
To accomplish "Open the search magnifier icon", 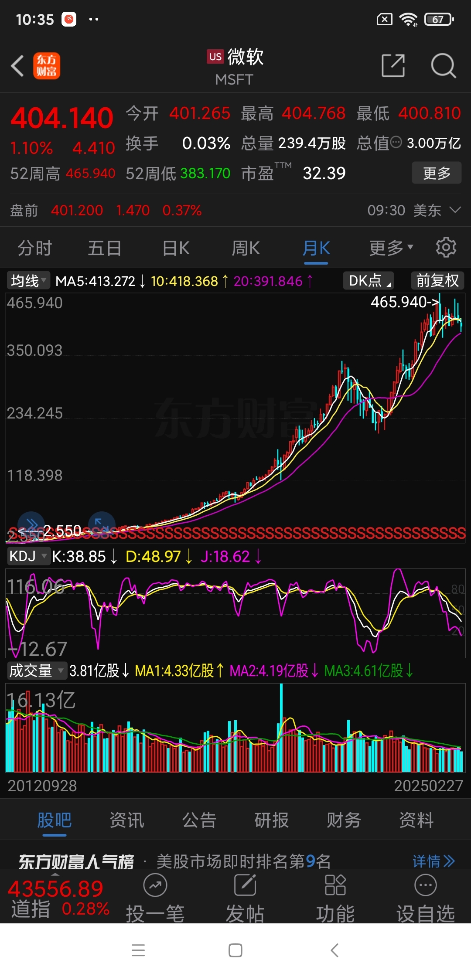I will coord(443,66).
